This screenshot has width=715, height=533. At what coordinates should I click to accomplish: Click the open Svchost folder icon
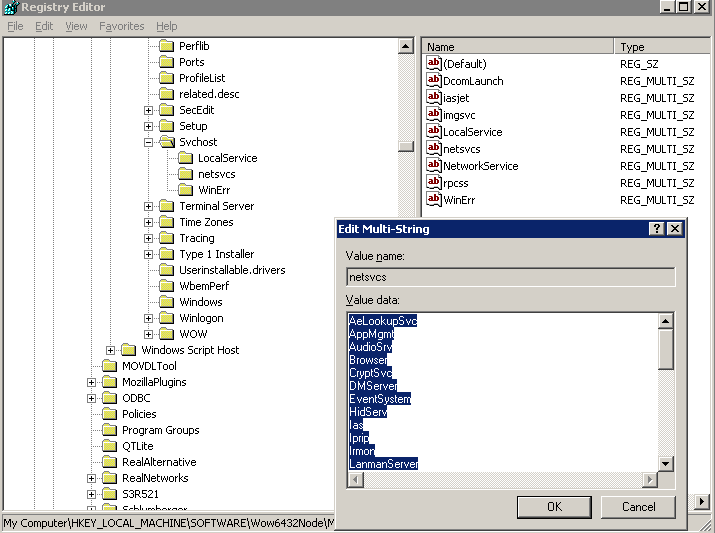(x=167, y=142)
